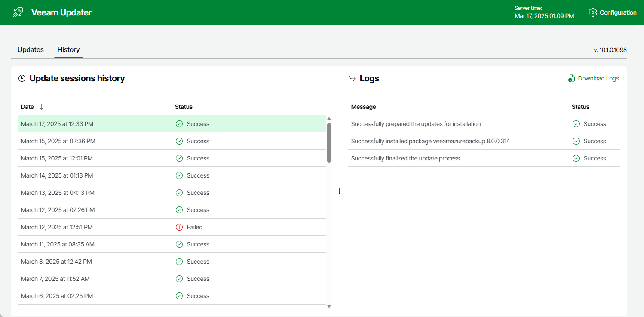Click the scrollbar down arrow
644x317 pixels.
click(329, 306)
